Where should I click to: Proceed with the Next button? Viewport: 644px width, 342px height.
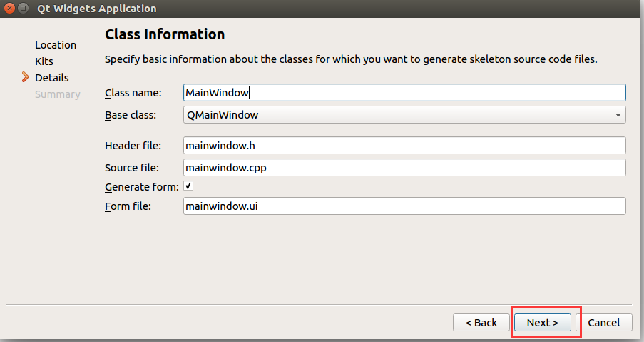[x=542, y=323]
